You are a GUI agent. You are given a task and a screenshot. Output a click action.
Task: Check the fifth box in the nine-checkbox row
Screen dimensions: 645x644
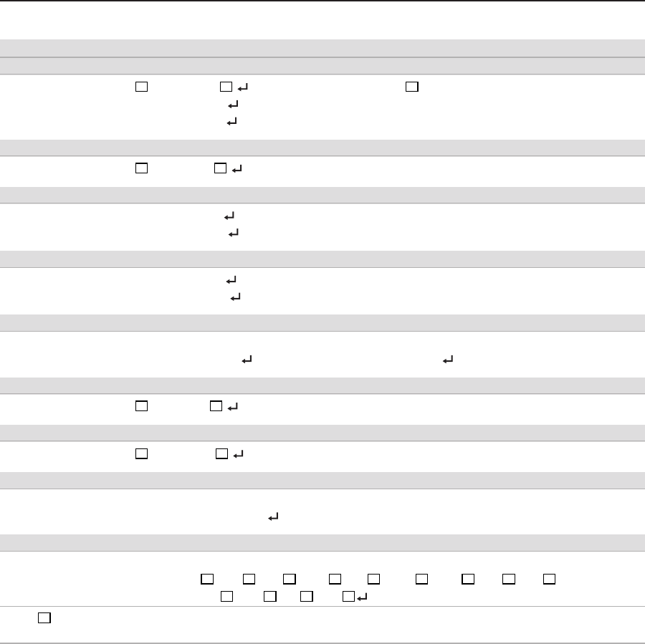(x=373, y=579)
